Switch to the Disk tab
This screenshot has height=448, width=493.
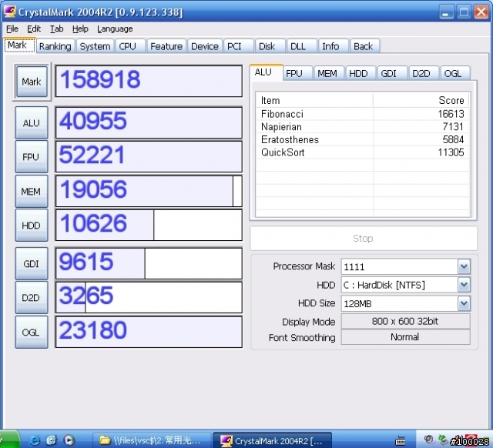[x=270, y=46]
